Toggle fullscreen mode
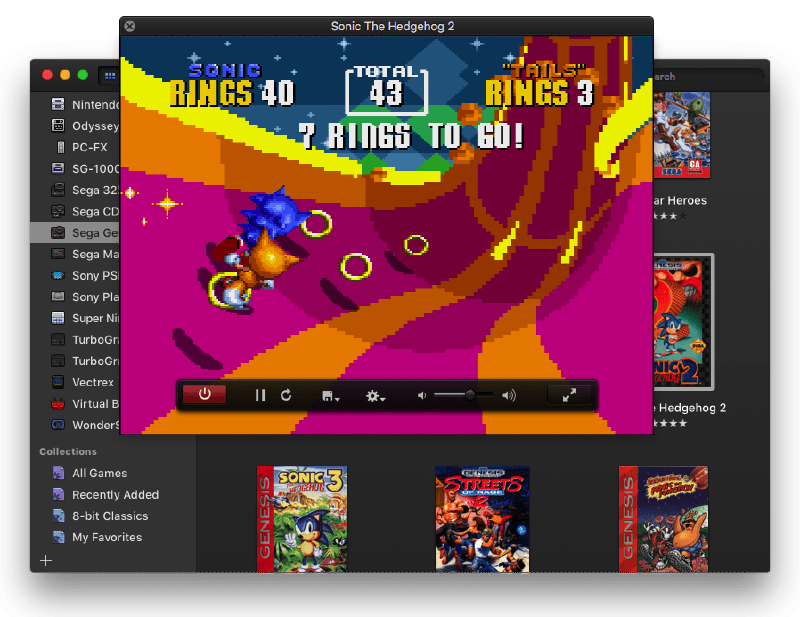The height and width of the screenshot is (617, 800). click(568, 394)
